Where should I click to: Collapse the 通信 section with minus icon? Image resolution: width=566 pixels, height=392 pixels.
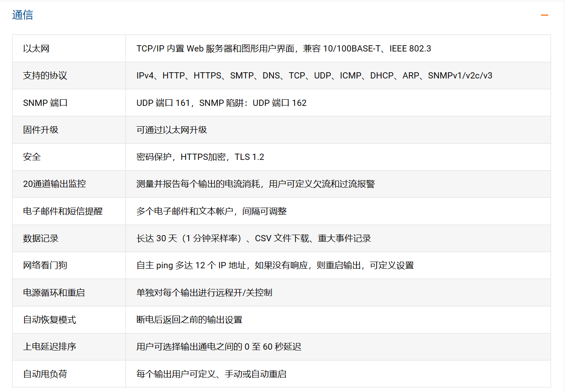[x=544, y=15]
